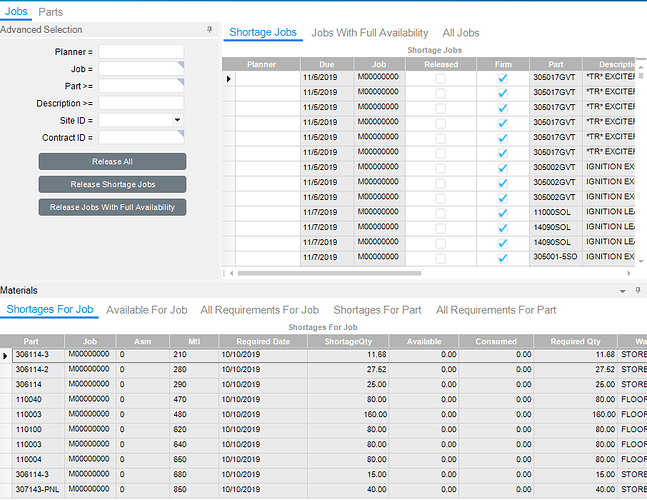The image size is (647, 500).
Task: Click the left arrow of Shortage Jobs scrollbar
Action: [231, 272]
